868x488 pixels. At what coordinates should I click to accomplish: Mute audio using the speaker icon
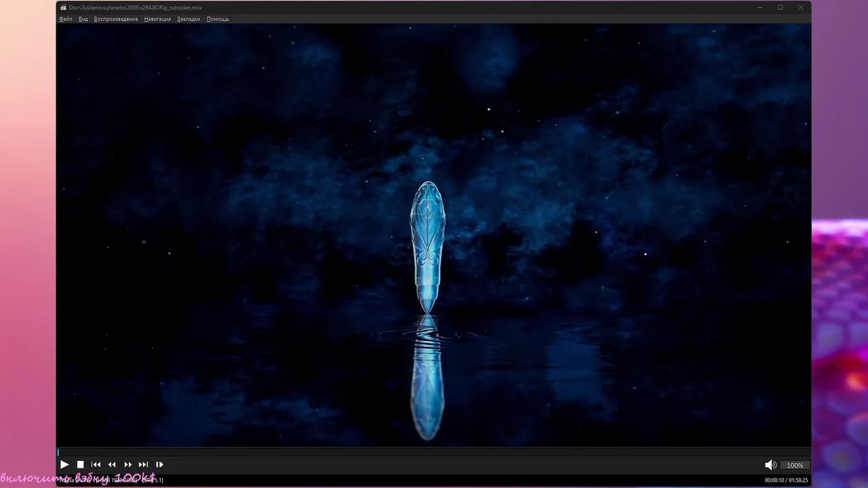coord(770,465)
